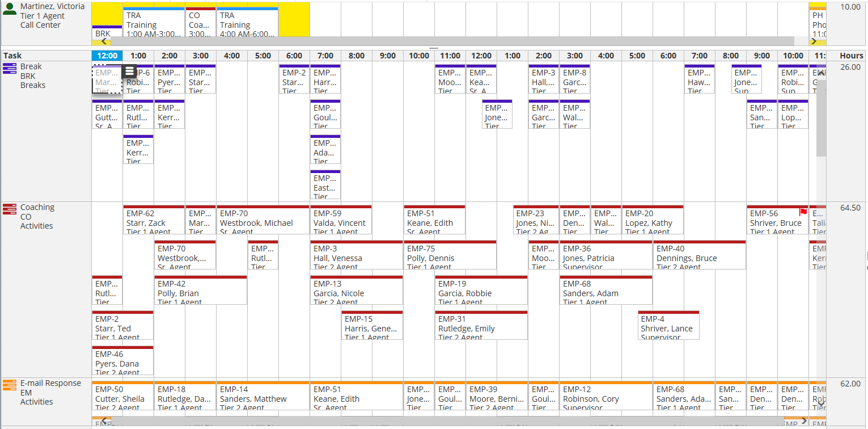868x429 pixels.
Task: Click the Hours column header
Action: (x=851, y=56)
